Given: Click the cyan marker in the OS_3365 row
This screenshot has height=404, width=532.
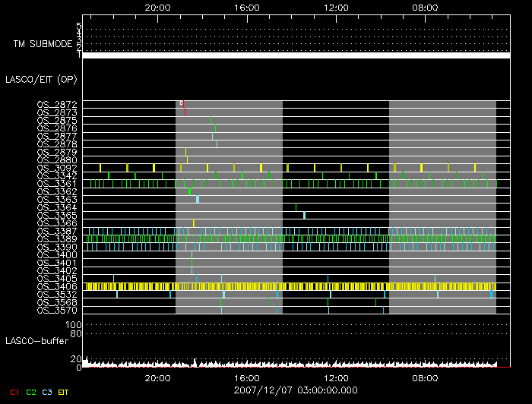Looking at the screenshot, I should coord(304,215).
